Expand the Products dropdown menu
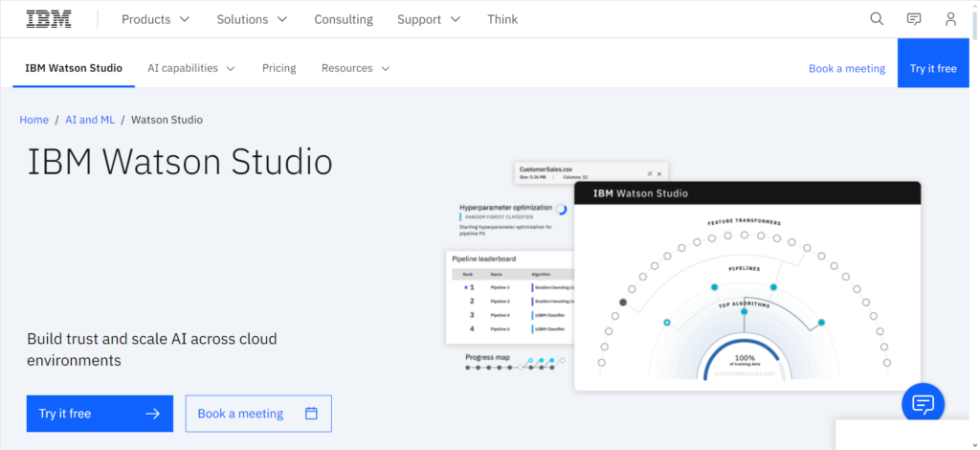This screenshot has width=980, height=450. [156, 19]
